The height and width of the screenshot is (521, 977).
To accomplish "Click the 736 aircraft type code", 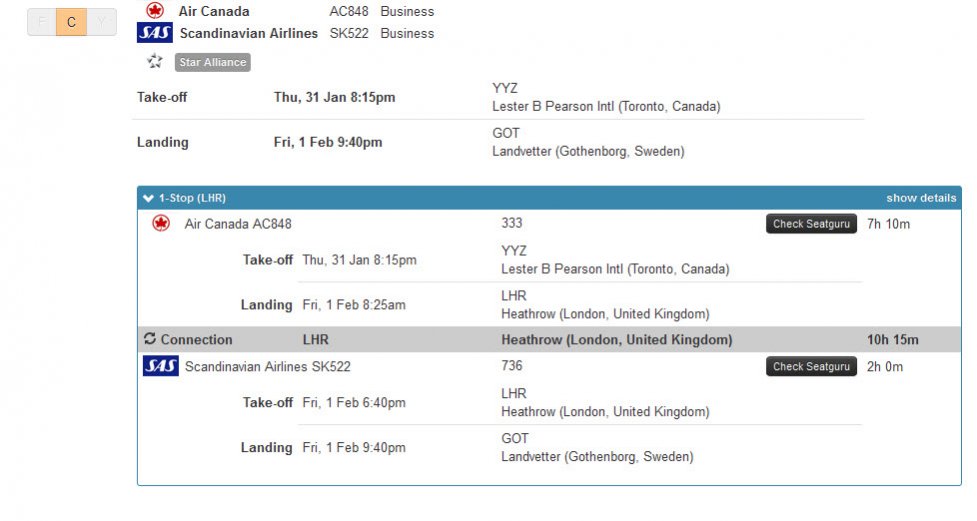I will coord(512,366).
